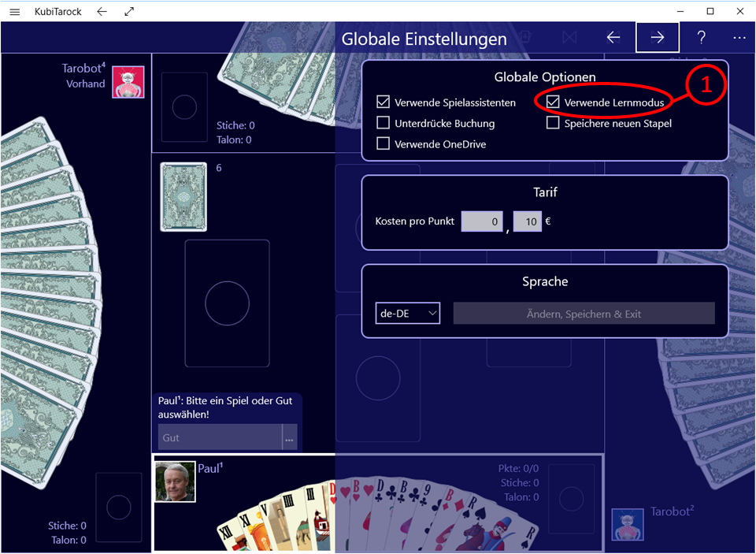Click the Kosten pro Punkt cents field
The image size is (756, 554).
pyautogui.click(x=528, y=222)
